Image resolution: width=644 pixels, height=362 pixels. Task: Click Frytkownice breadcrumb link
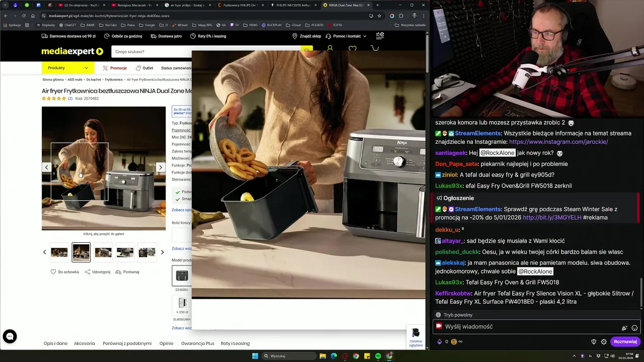114,79
